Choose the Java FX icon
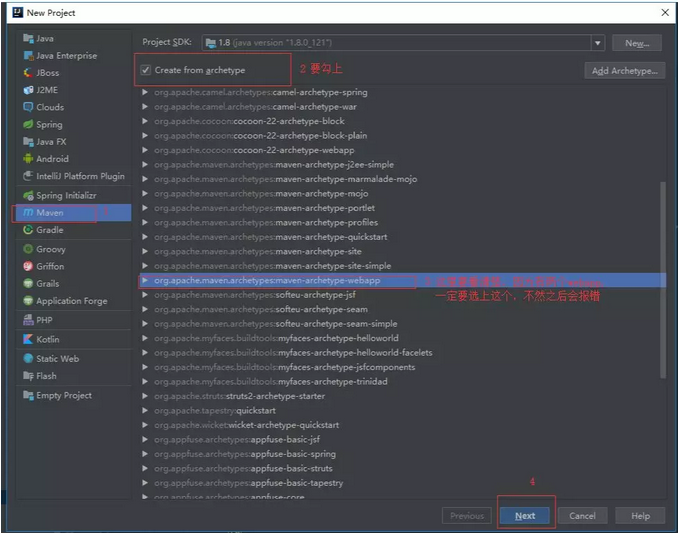The image size is (679, 533). click(28, 142)
